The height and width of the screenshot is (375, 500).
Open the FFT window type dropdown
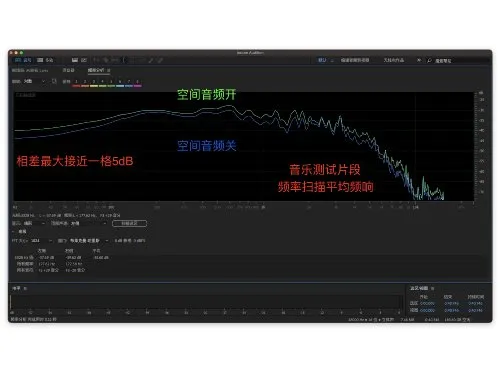(x=89, y=240)
